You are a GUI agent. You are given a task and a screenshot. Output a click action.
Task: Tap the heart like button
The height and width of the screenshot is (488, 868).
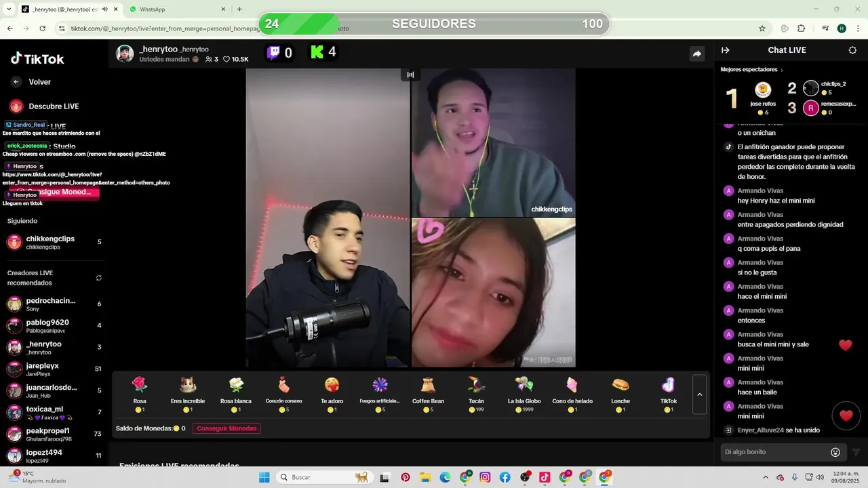[846, 415]
